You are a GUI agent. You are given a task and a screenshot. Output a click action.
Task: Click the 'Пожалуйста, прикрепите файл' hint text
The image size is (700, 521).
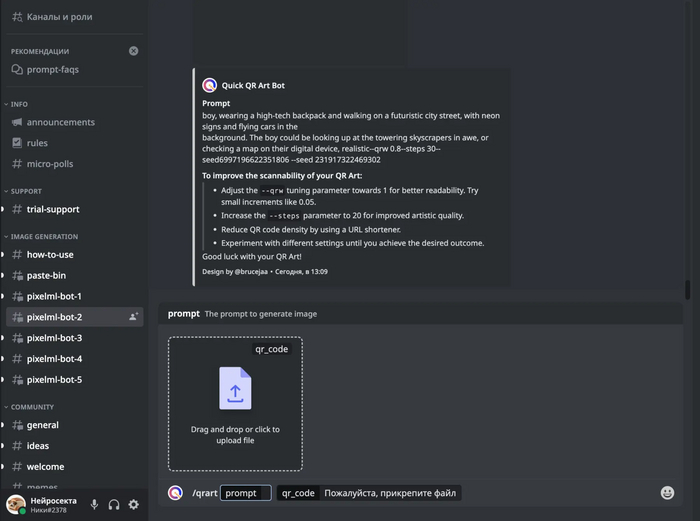(x=390, y=493)
